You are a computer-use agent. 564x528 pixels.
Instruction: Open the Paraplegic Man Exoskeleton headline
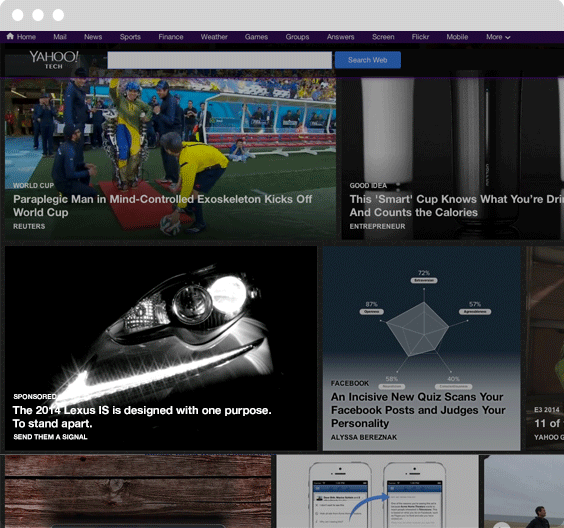point(163,206)
